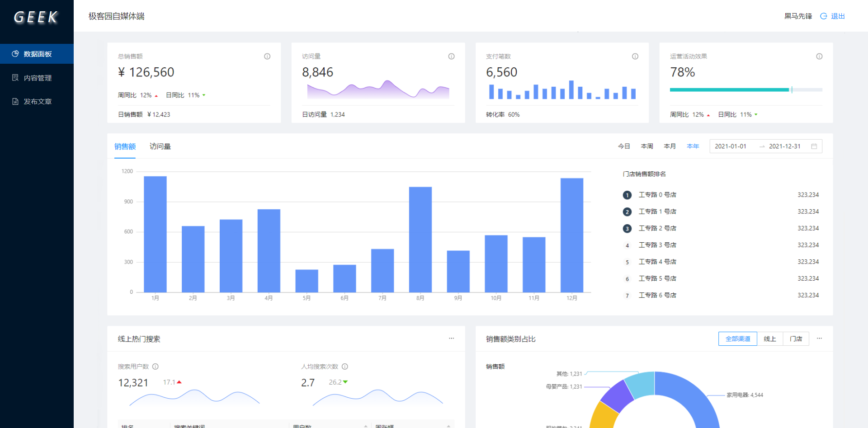
Task: Click info icon beside 搜索用户数
Action: (156, 367)
